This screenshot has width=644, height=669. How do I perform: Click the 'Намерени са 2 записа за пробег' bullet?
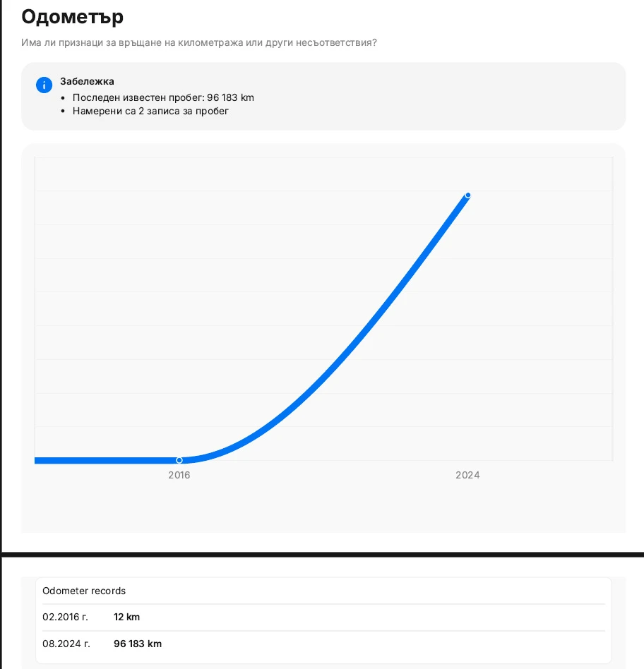(150, 111)
